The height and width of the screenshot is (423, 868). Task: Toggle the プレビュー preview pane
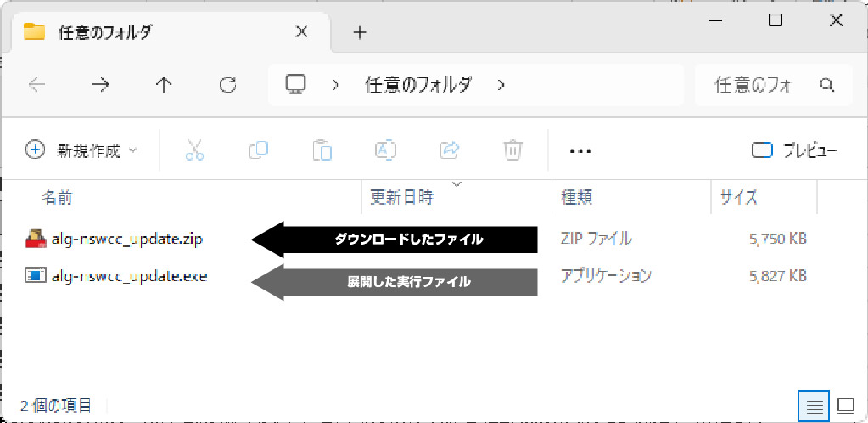tap(794, 150)
